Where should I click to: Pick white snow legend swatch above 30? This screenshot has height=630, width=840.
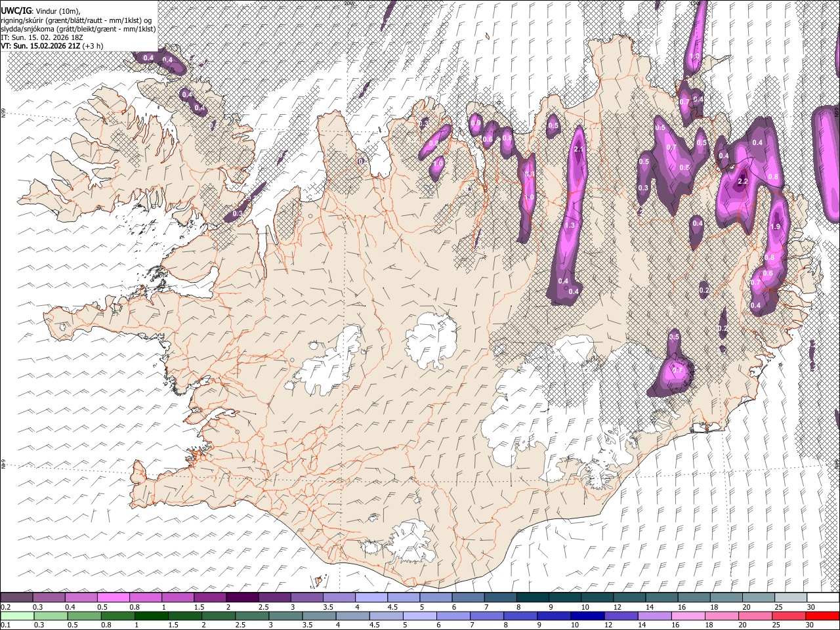(x=823, y=598)
